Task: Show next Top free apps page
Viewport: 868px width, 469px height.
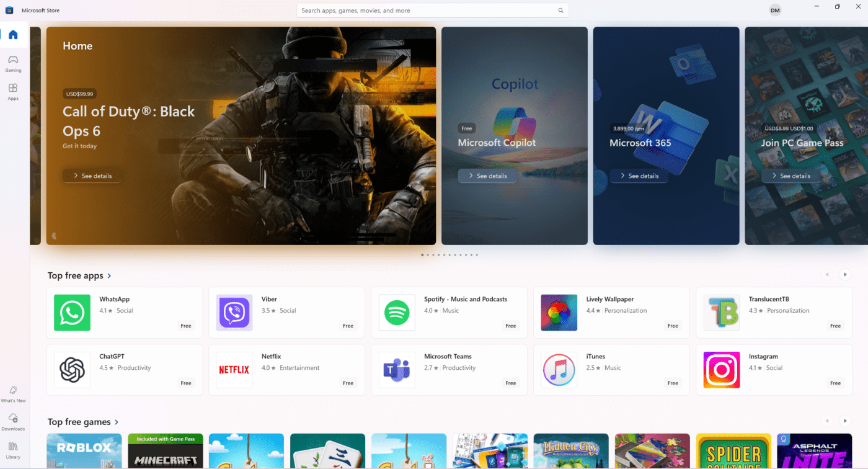Action: pos(844,274)
